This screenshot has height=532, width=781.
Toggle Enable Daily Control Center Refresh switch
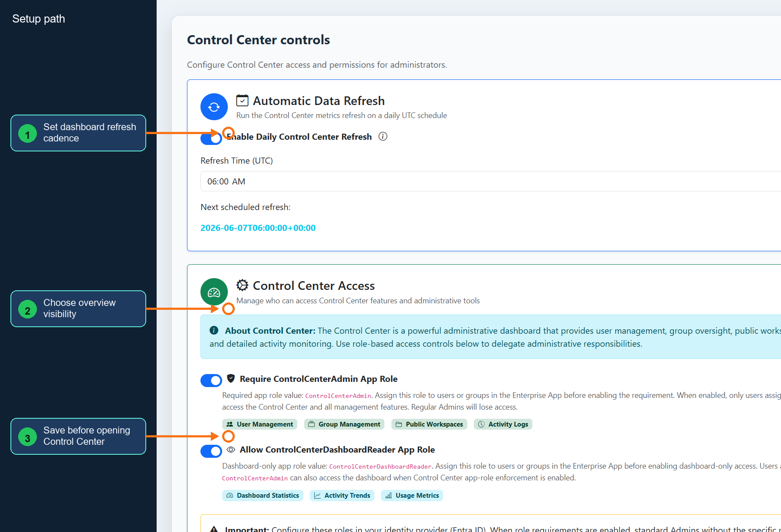(x=211, y=138)
